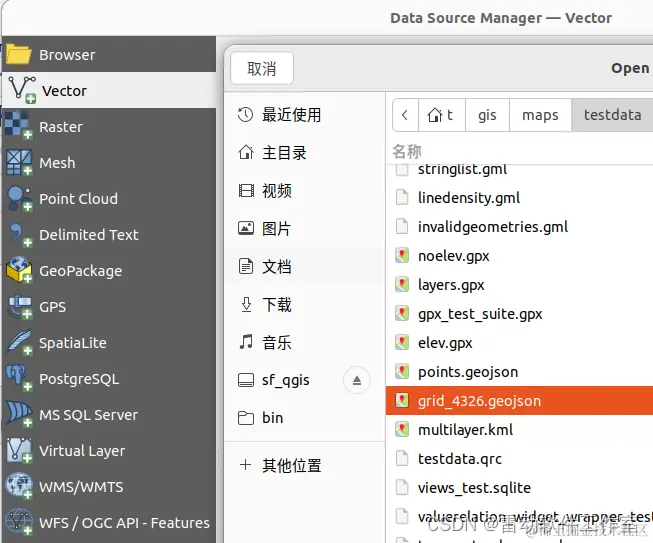The image size is (653, 543).
Task: Click the Point Cloud icon
Action: point(19,198)
